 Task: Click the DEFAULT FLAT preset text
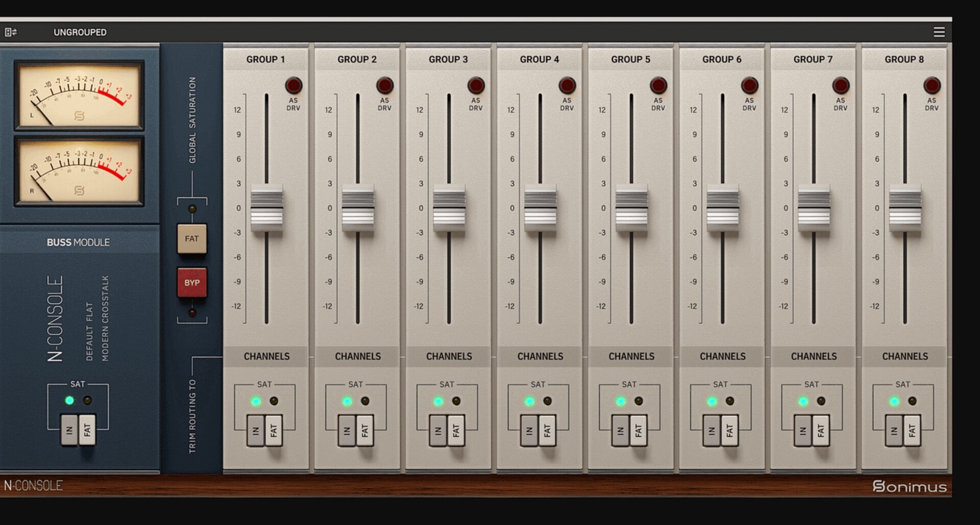pos(90,331)
